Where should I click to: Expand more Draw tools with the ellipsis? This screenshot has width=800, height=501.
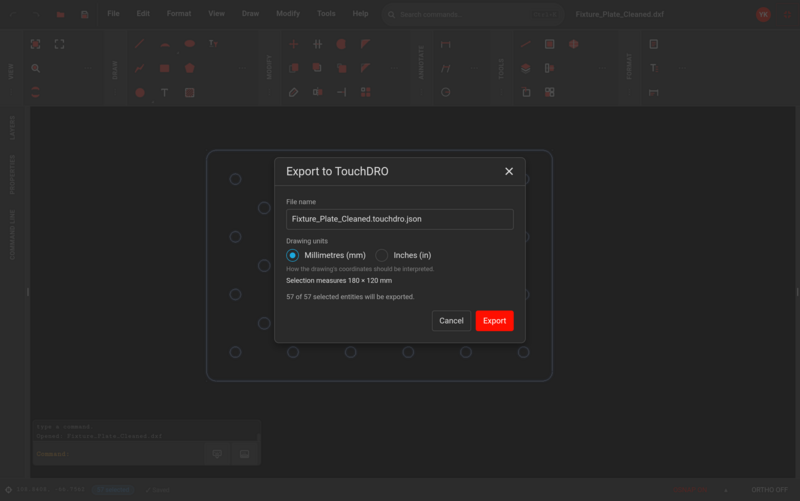[242, 68]
